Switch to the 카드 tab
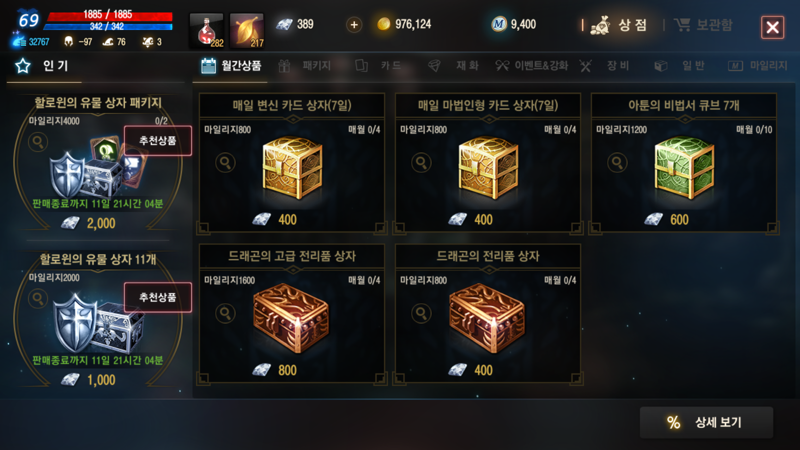The height and width of the screenshot is (450, 800). tap(378, 66)
